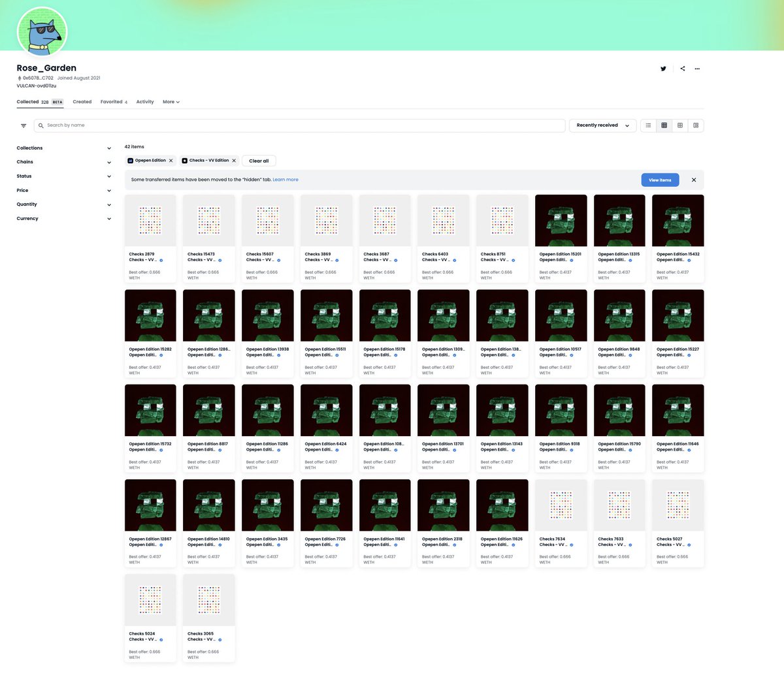Open the three-dot more options menu
This screenshot has height=683, width=784.
(x=697, y=69)
